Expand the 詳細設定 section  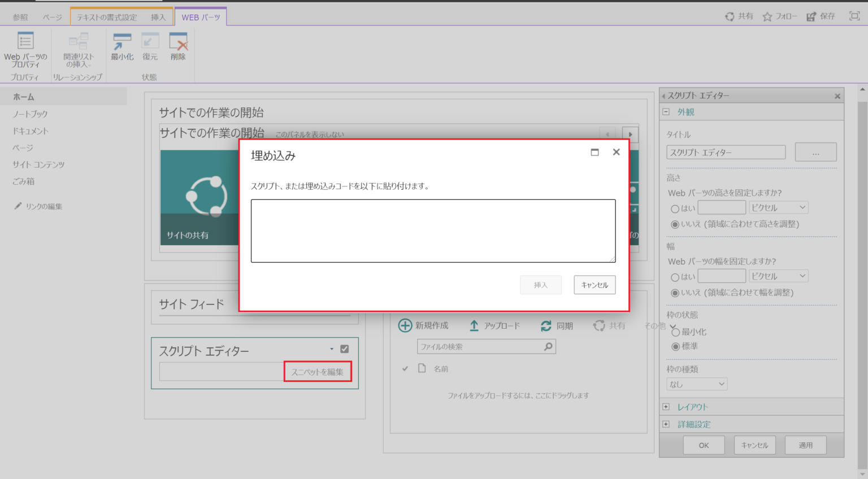(x=666, y=424)
